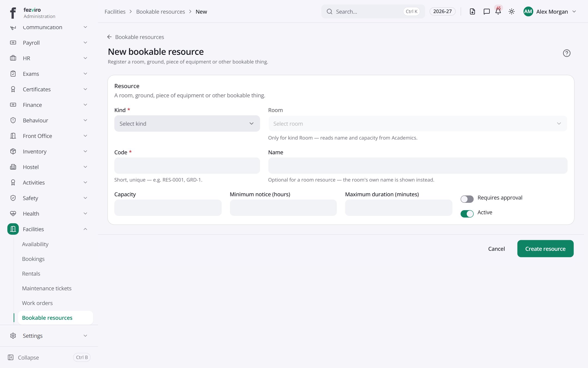
Task: Click the Health heart icon
Action: tap(13, 213)
